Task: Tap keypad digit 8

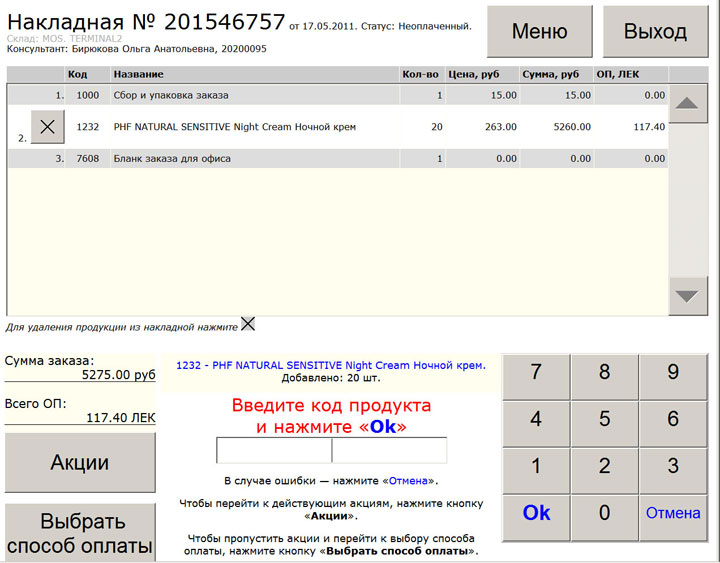Action: pyautogui.click(x=604, y=377)
